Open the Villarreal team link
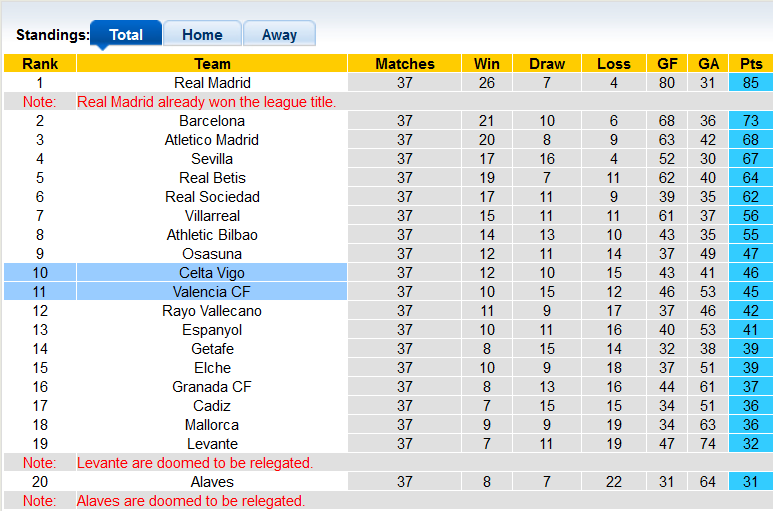773x511 pixels. [x=212, y=216]
